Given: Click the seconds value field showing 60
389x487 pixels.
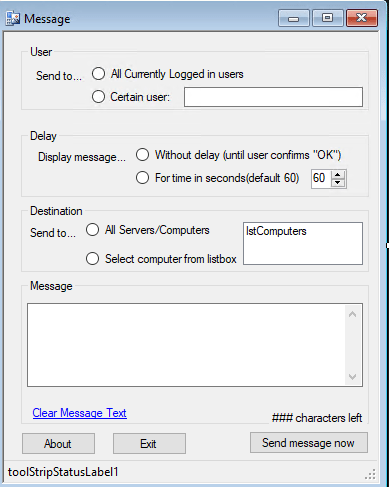Looking at the screenshot, I should click(x=321, y=178).
